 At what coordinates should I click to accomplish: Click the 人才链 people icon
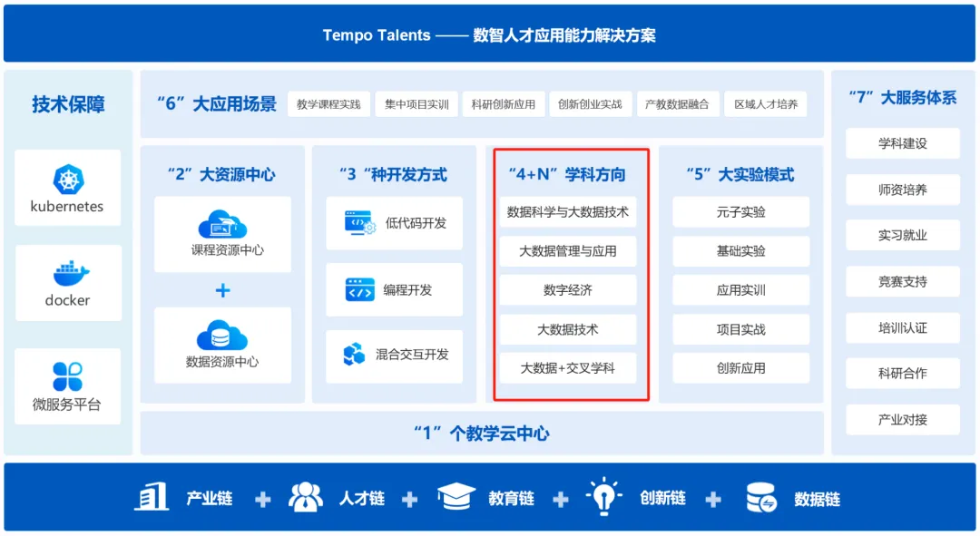coord(306,497)
